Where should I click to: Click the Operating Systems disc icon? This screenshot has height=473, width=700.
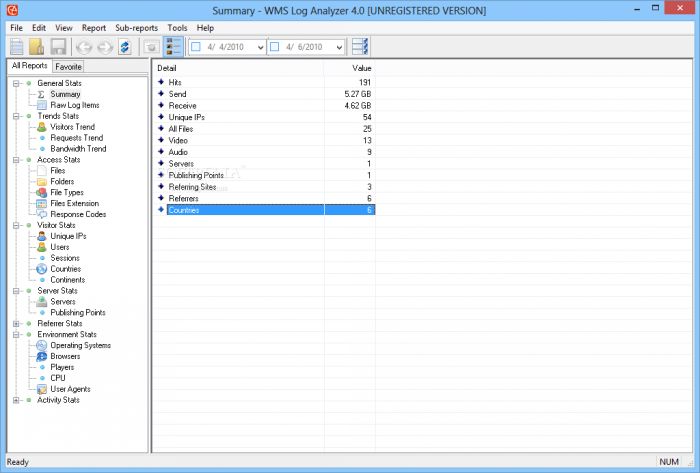(42, 345)
